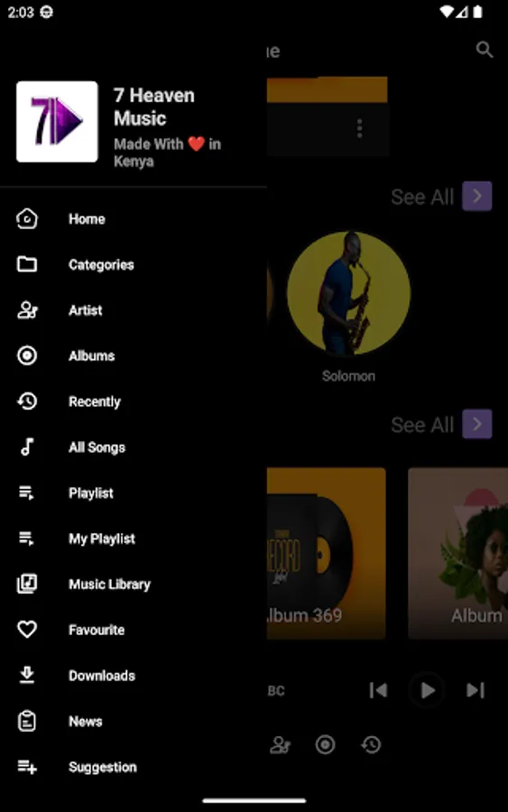Tap the Downloads arrow icon
The width and height of the screenshot is (508, 812).
(27, 675)
